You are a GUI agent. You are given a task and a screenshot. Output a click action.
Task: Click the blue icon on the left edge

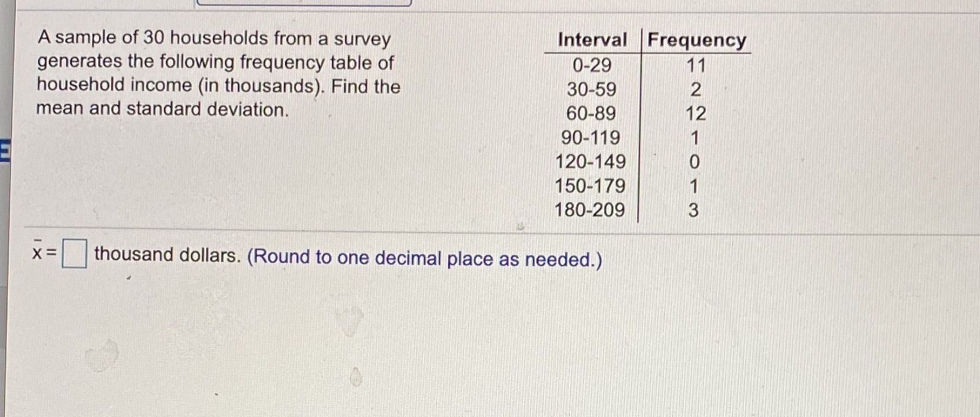5,153
